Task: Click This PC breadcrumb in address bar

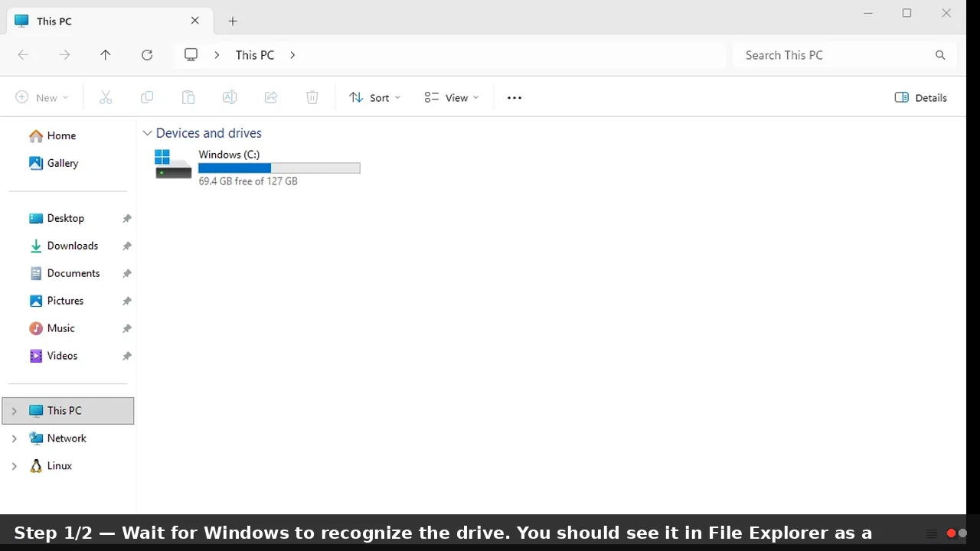Action: (255, 55)
